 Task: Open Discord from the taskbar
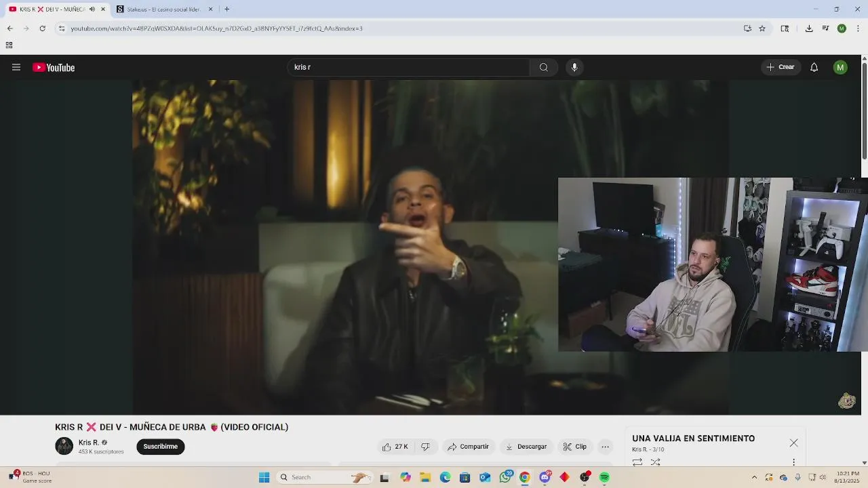pyautogui.click(x=545, y=477)
